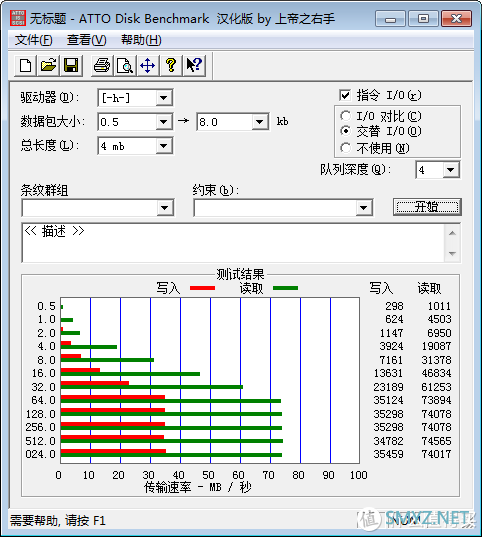The image size is (482, 537).
Task: Click the 128.0 row label in chart
Action: coord(40,414)
